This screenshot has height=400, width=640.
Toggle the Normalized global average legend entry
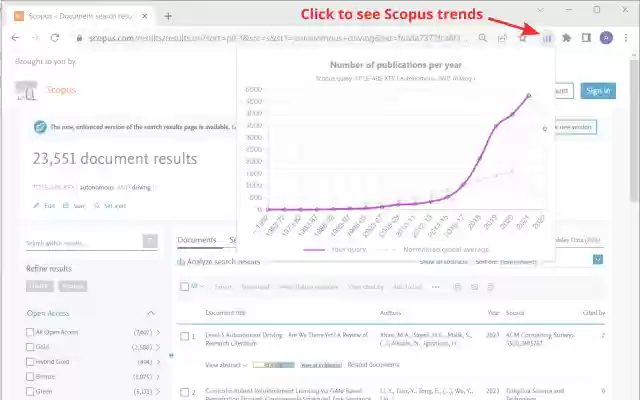(x=432, y=249)
